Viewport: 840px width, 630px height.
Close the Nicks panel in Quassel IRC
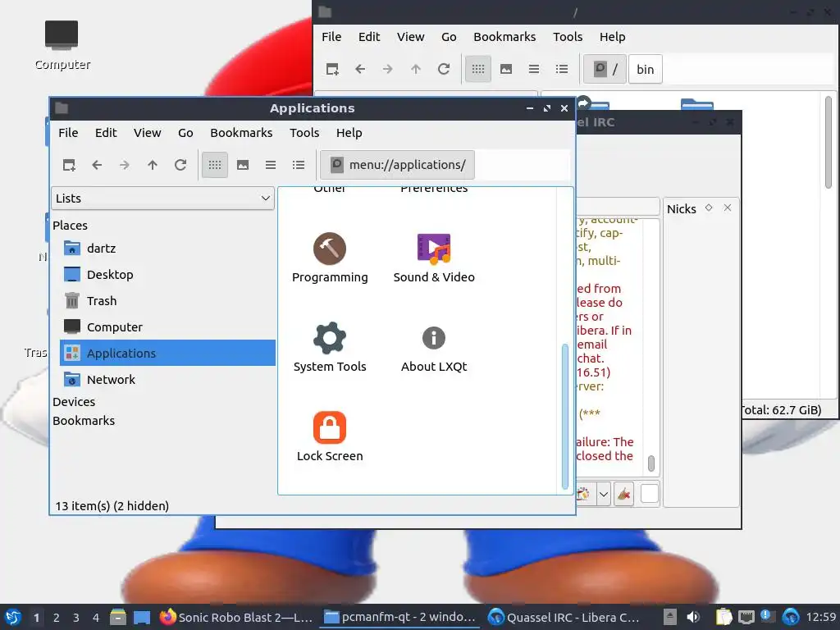(x=728, y=208)
